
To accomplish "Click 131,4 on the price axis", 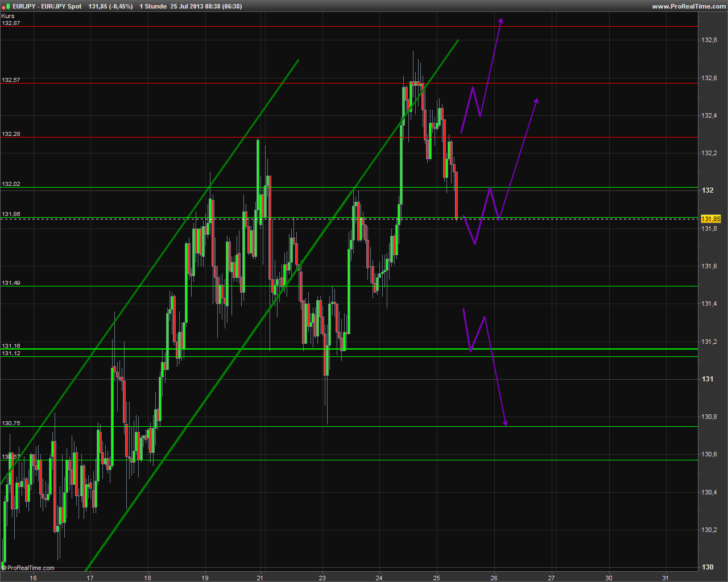I will 709,304.
